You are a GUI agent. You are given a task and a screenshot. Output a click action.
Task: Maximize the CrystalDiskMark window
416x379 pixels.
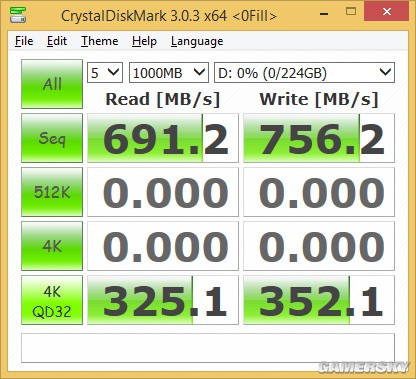click(x=351, y=12)
